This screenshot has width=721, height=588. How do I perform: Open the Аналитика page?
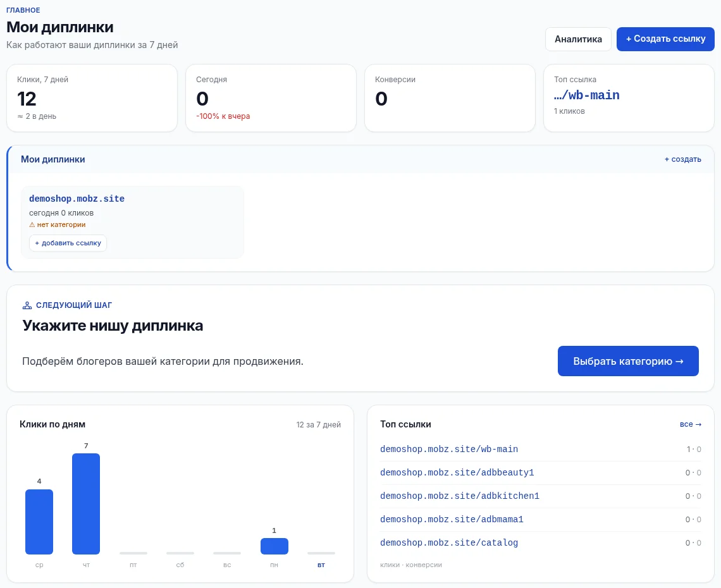(578, 39)
